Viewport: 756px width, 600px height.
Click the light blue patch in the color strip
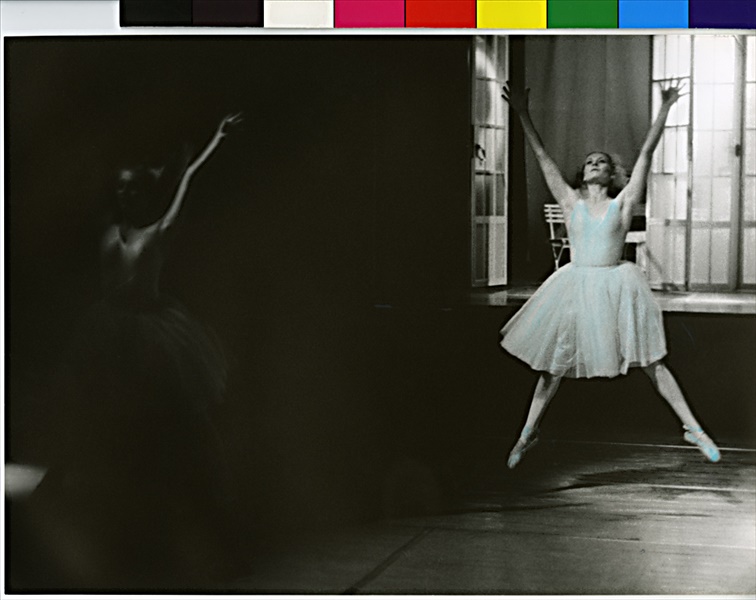653,14
